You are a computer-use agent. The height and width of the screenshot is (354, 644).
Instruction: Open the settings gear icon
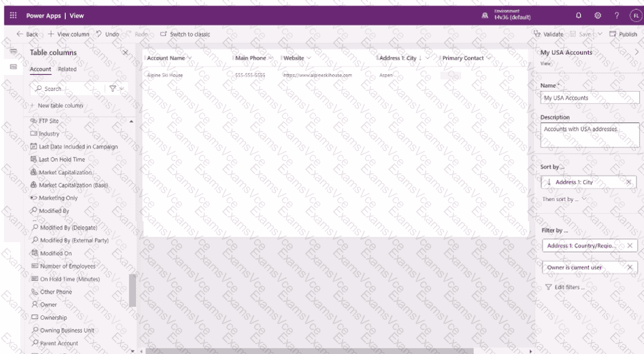[597, 15]
